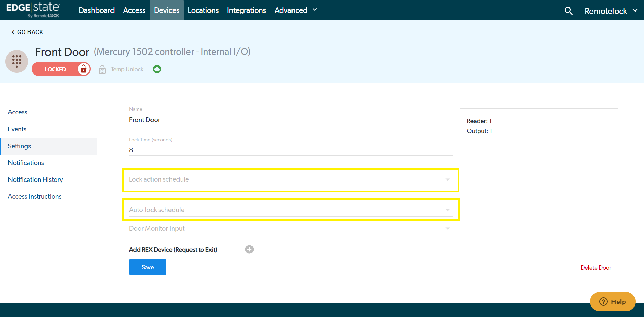Screen dimensions: 644x317
Task: Open the Remotelock account menu
Action: 610,11
